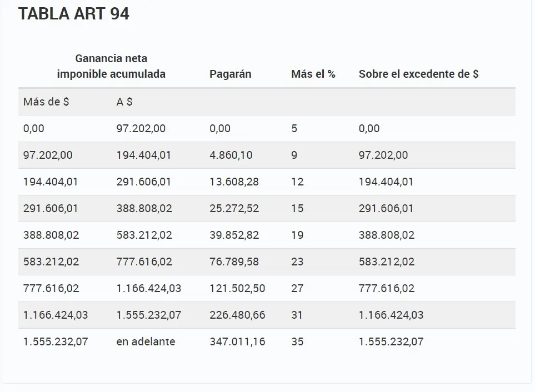Click the TABLA ART 94 heading

pos(74,14)
